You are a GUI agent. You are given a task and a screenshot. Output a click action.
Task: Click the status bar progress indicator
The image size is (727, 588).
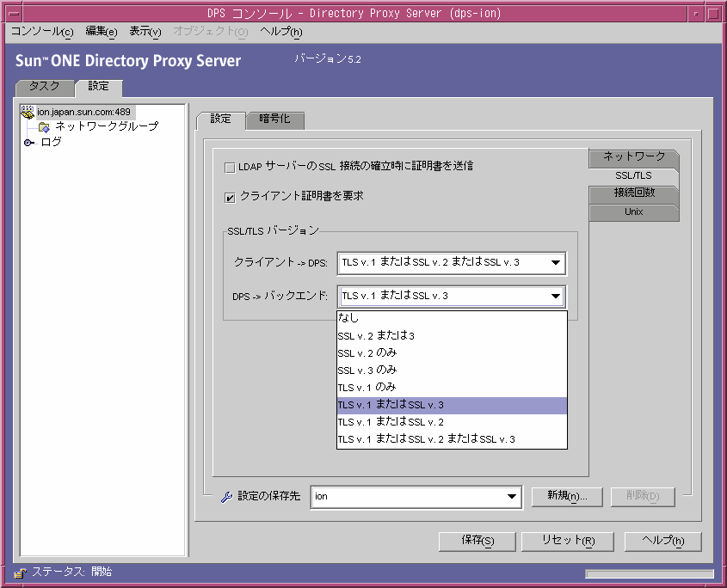[x=649, y=574]
